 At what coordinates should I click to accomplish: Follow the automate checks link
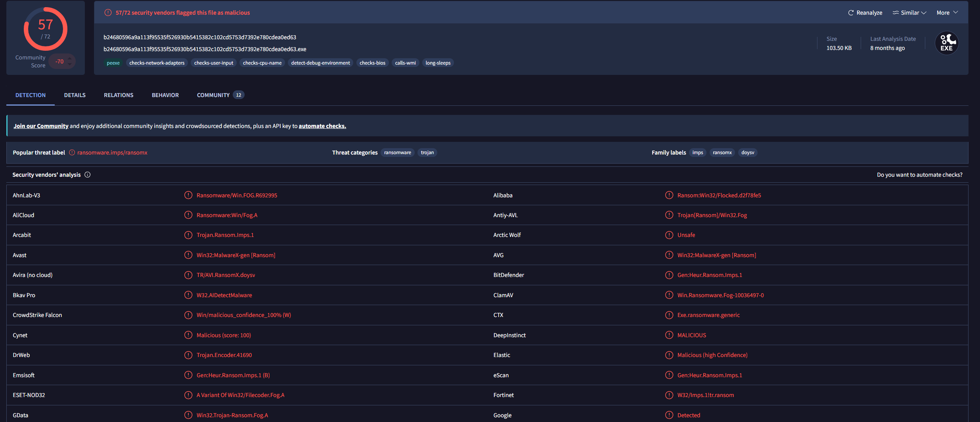322,126
